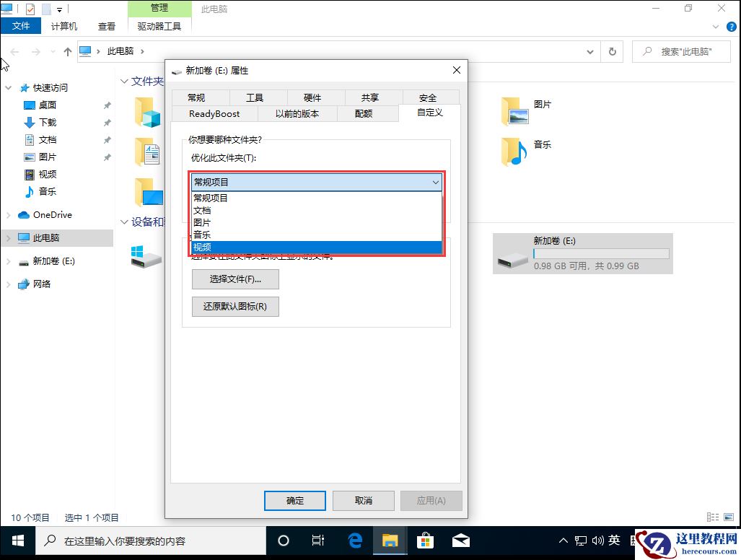The height and width of the screenshot is (560, 741).
Task: Open the 文件 menu in Explorer
Action: click(21, 25)
